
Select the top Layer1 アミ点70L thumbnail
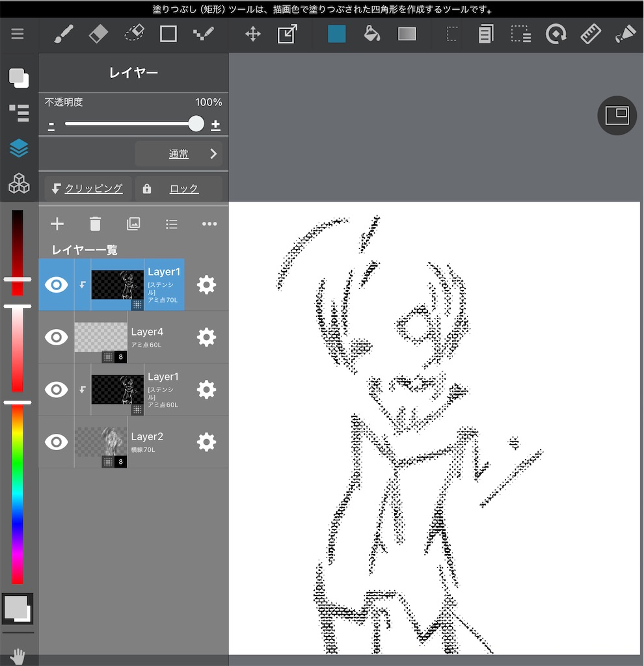pos(118,285)
